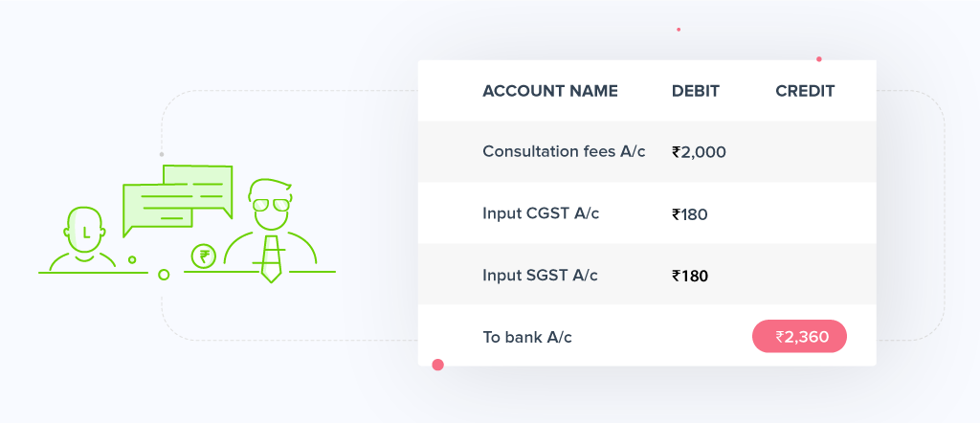This screenshot has height=423, width=980.
Task: Select the Consultation fees A/c row label
Action: coord(564,151)
